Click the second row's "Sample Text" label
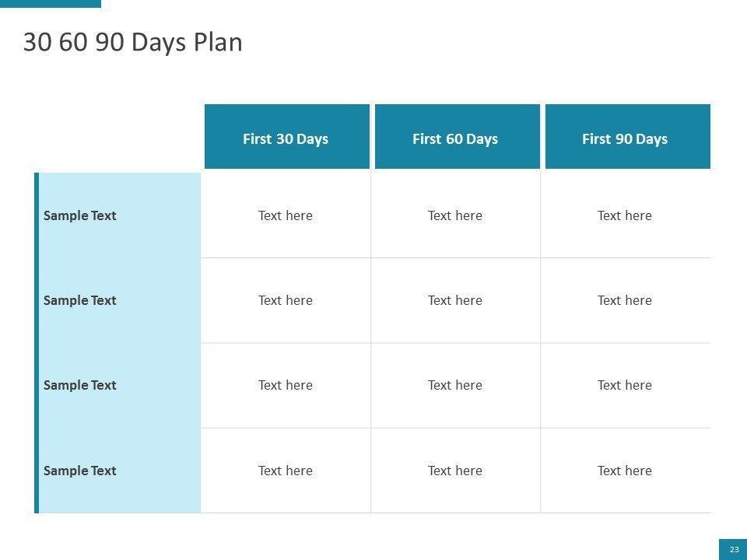747x560 pixels. pos(80,300)
